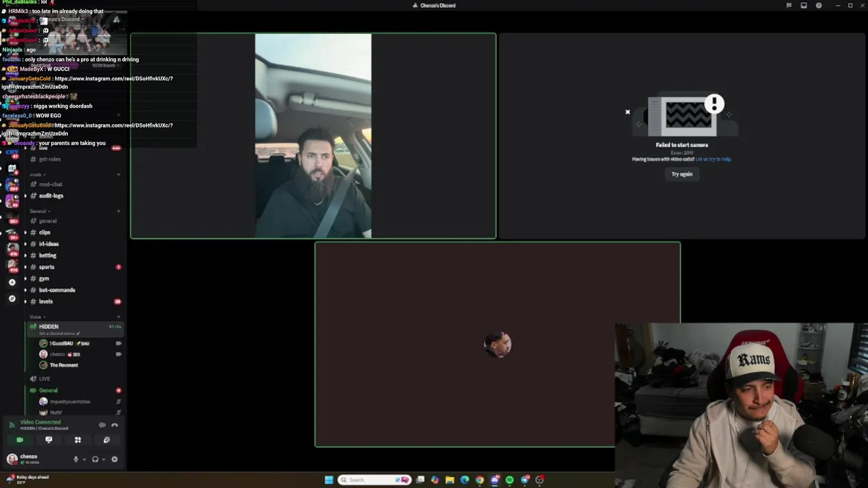The width and height of the screenshot is (868, 488).
Task: Open the #get-roles channel
Action: (x=75, y=159)
